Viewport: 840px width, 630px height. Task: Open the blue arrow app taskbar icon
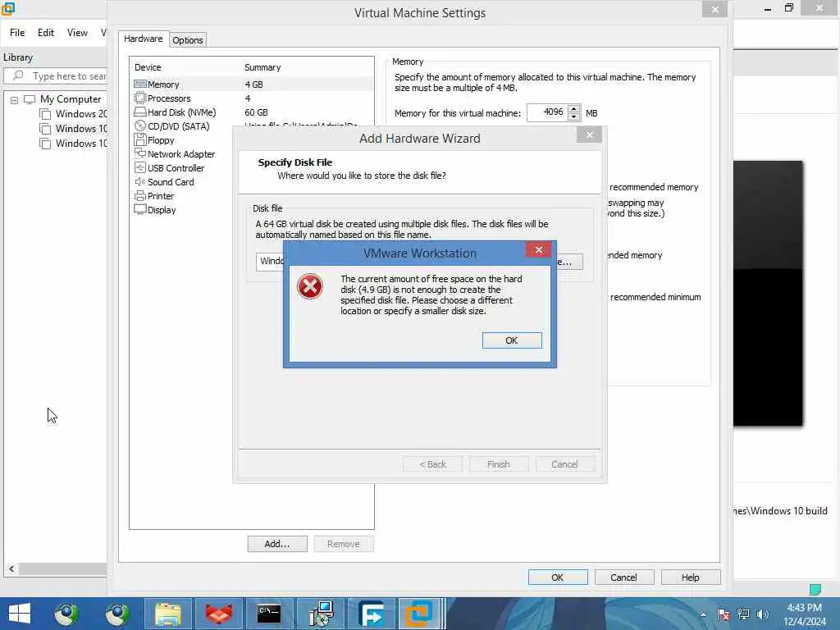click(372, 614)
